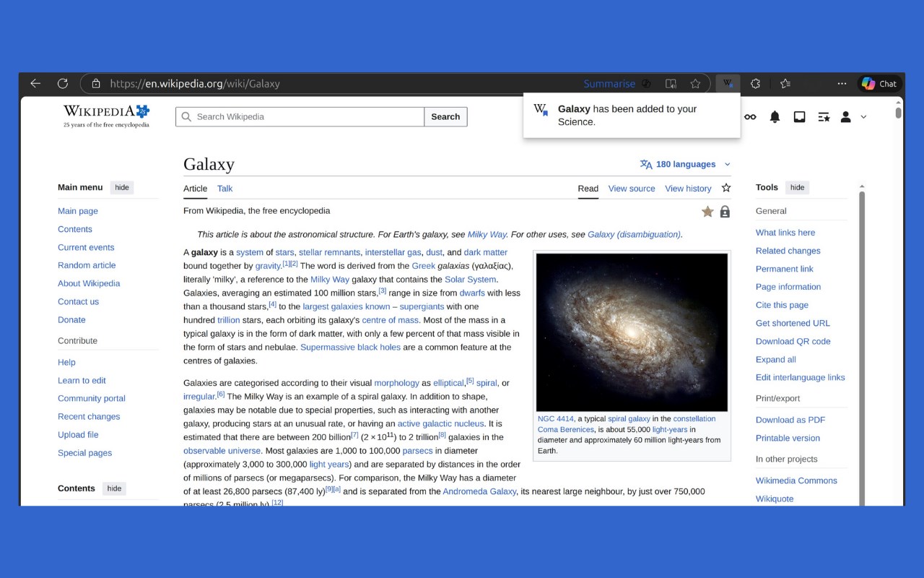Open the Donate link
The image size is (924, 578).
[x=71, y=319]
